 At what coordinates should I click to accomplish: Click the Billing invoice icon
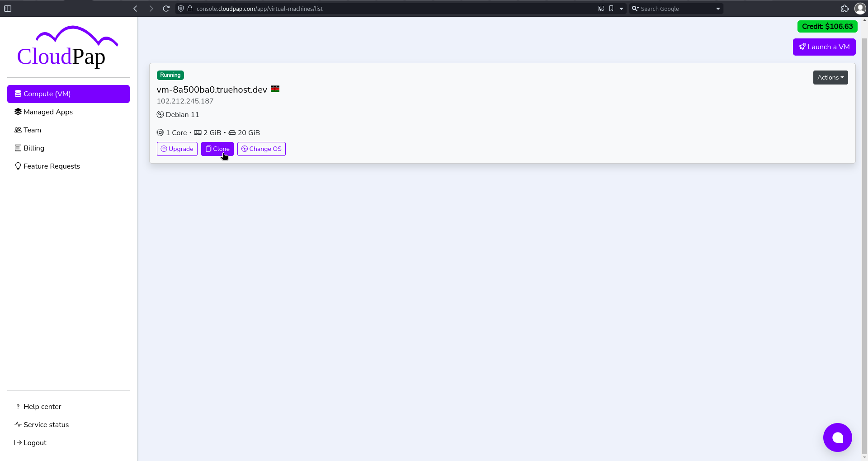pos(18,148)
